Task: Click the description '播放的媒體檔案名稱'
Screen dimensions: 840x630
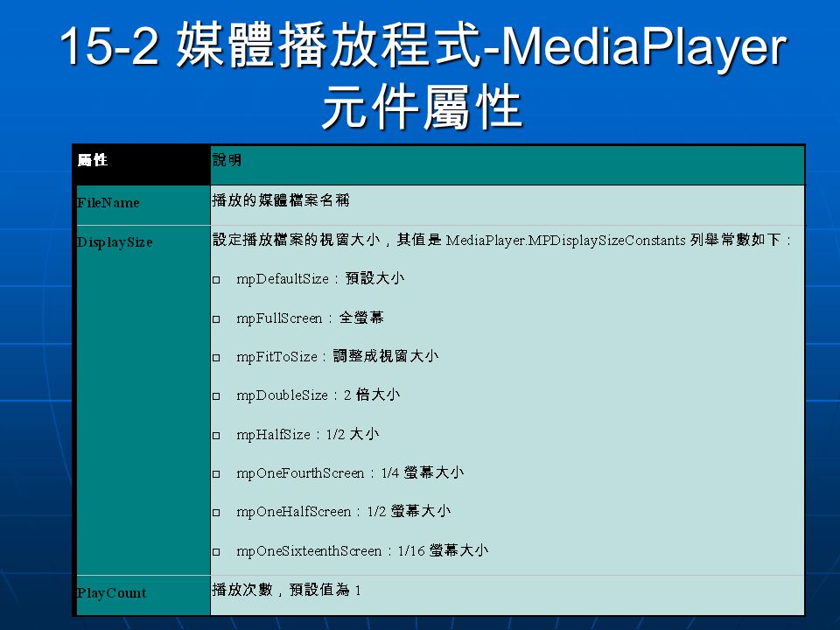Action: point(281,200)
